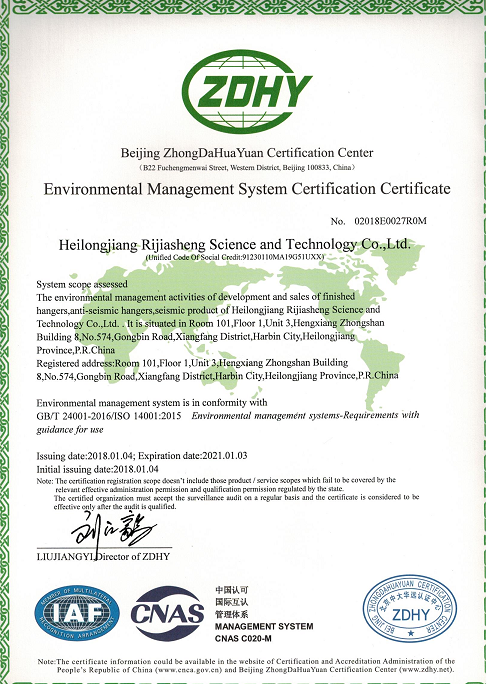Viewport: 487px width, 684px height.
Task: Click 'Beijing ZhongDaHuaYuan Certification Center' heading
Action: 247,153
